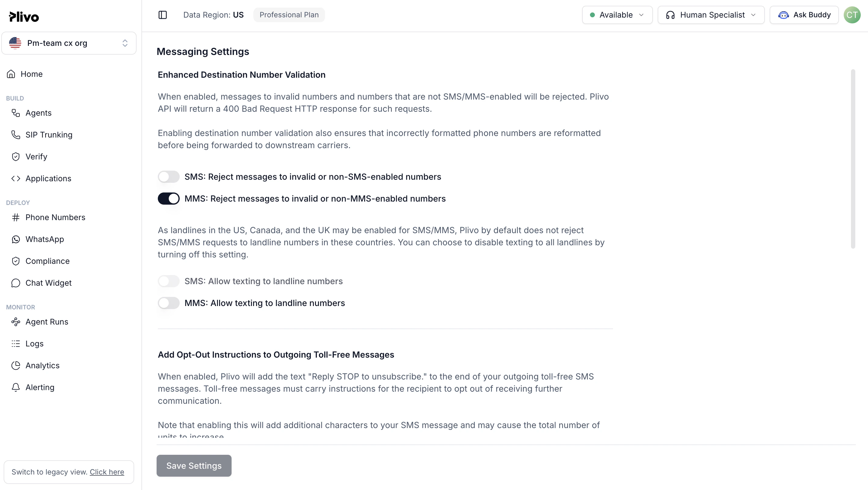Click the legacy view 'Click here' link
Screen dimensions: 868x490
coord(107,472)
